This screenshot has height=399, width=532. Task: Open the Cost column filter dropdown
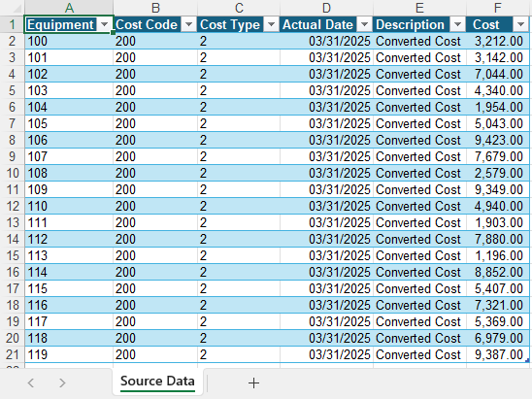tap(520, 24)
